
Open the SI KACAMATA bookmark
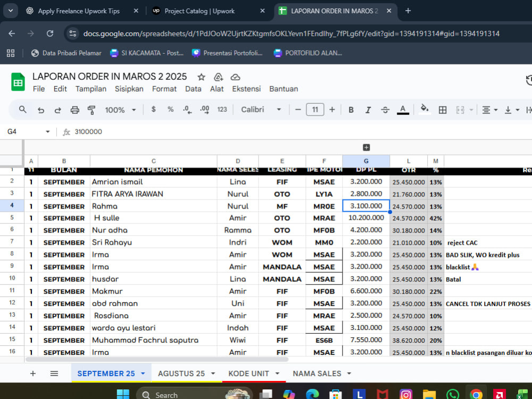[147, 53]
